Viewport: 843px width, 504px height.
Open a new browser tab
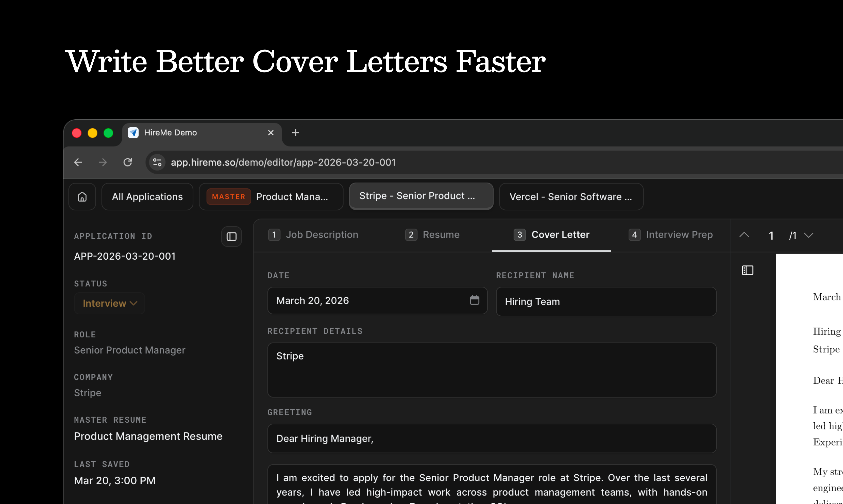pos(295,133)
